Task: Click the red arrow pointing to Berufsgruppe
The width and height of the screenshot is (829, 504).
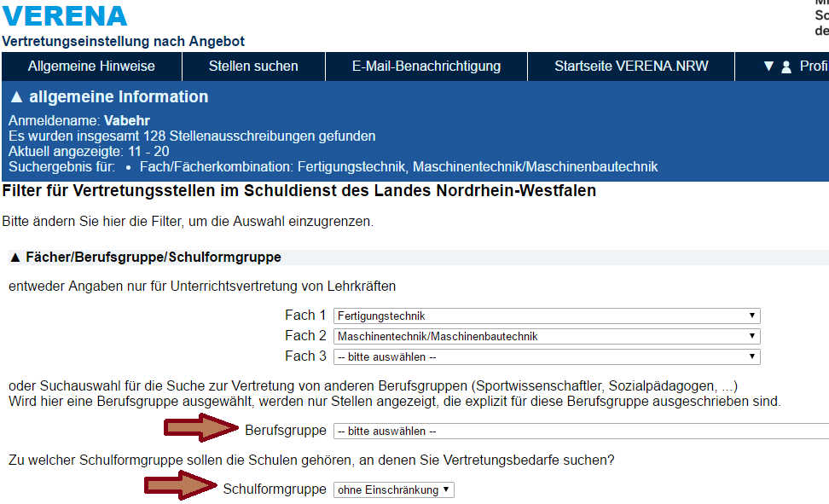Action: click(200, 428)
